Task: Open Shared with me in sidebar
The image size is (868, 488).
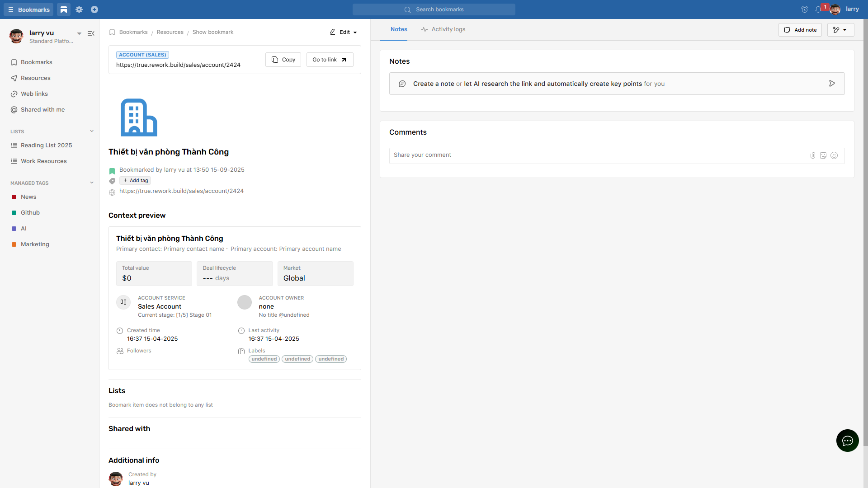Action: click(x=42, y=110)
